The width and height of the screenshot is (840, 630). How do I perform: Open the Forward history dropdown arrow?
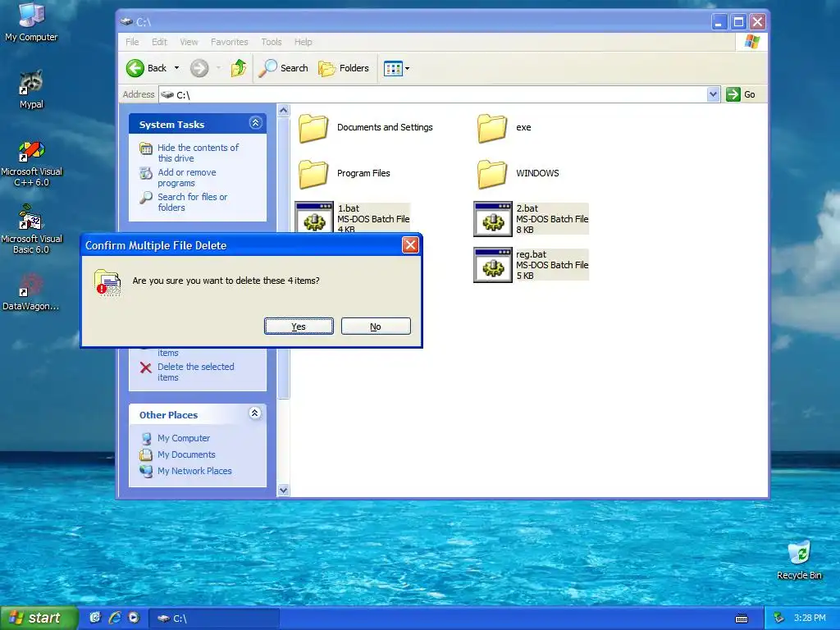pyautogui.click(x=218, y=68)
